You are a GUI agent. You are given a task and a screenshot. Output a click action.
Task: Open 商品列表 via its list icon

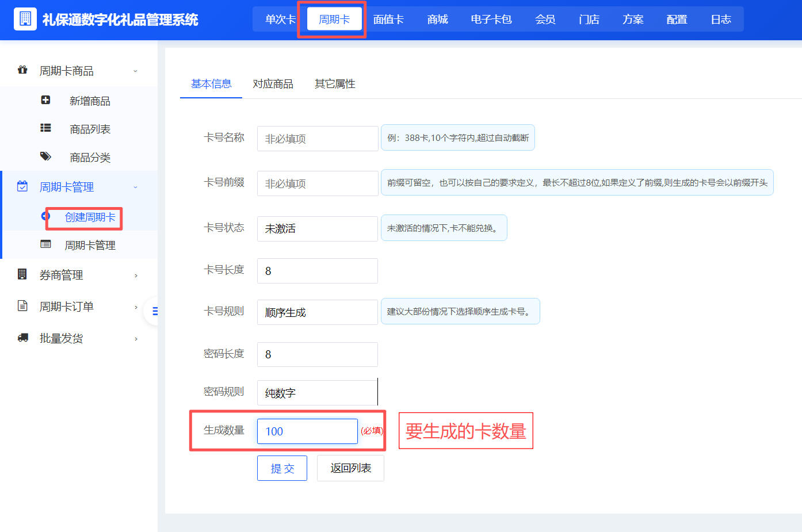click(45, 128)
